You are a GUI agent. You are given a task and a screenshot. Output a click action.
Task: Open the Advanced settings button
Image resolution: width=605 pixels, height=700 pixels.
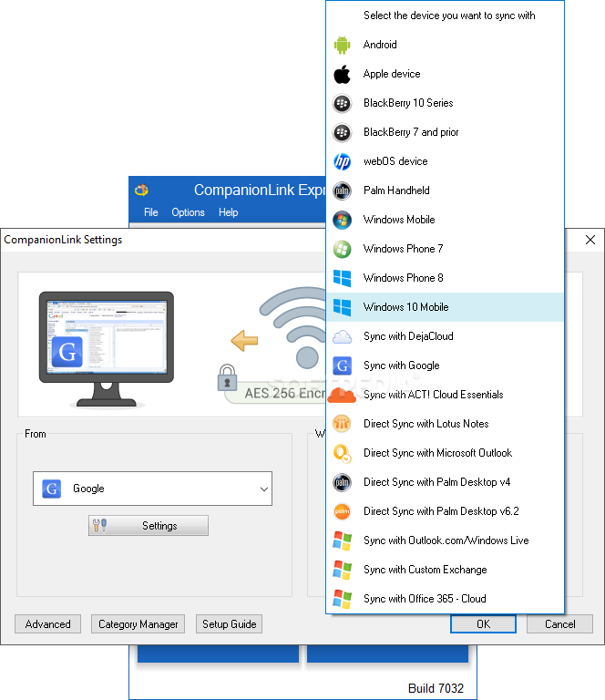(47, 624)
